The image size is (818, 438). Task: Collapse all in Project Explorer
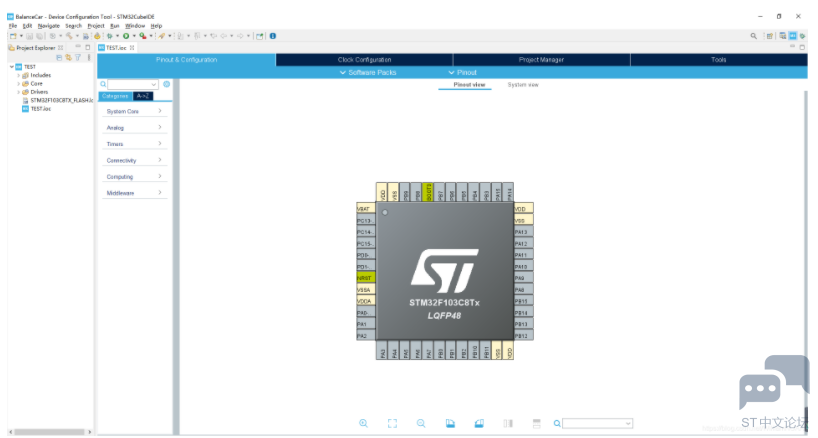point(59,57)
